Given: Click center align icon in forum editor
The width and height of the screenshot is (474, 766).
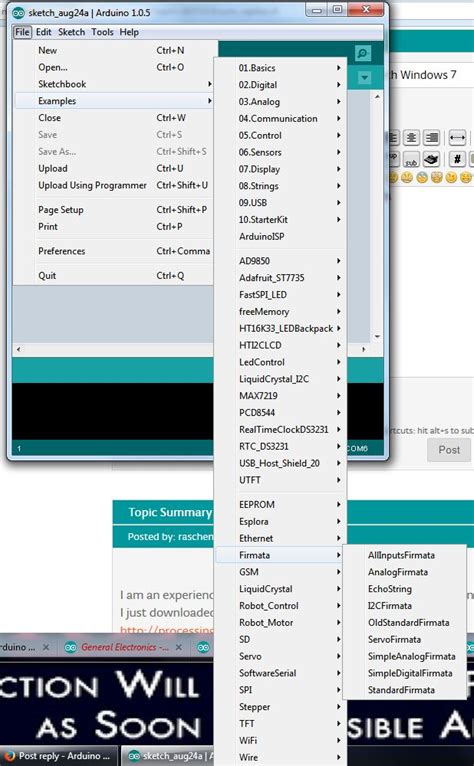Looking at the screenshot, I should [x=411, y=138].
